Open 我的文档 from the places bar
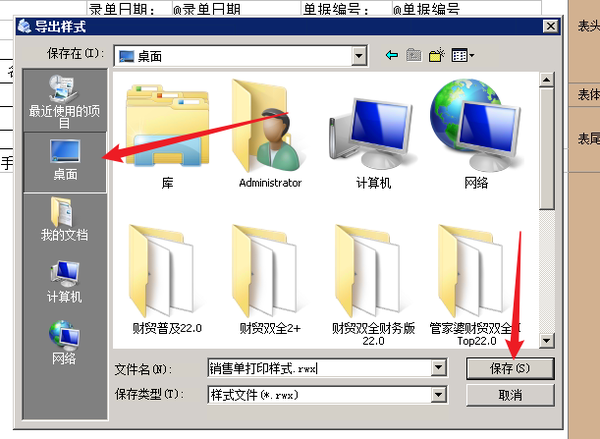The width and height of the screenshot is (600, 439). [65, 220]
